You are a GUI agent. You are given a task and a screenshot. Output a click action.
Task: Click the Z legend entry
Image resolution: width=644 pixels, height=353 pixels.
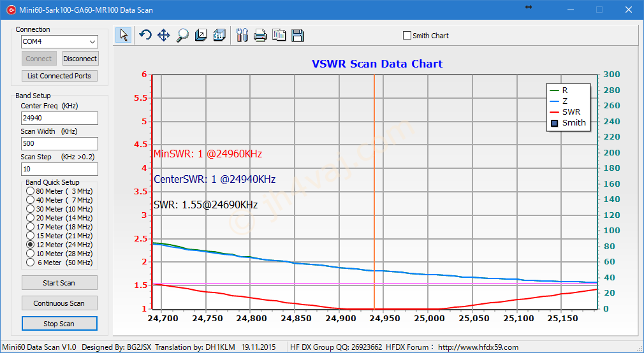(559, 101)
